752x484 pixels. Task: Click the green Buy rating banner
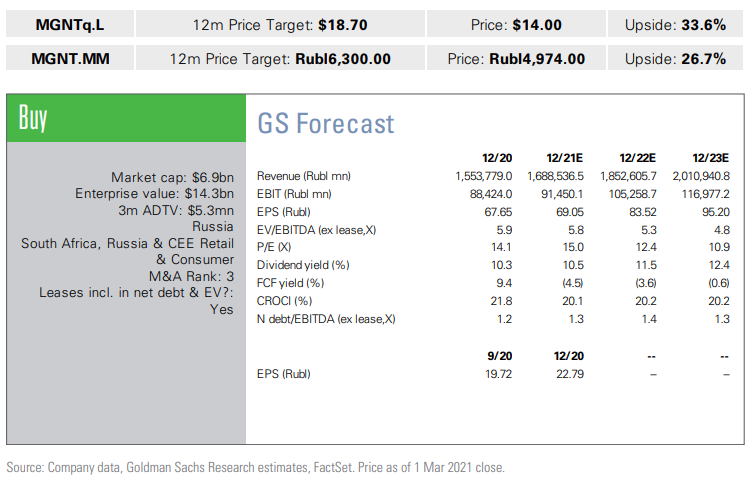126,118
